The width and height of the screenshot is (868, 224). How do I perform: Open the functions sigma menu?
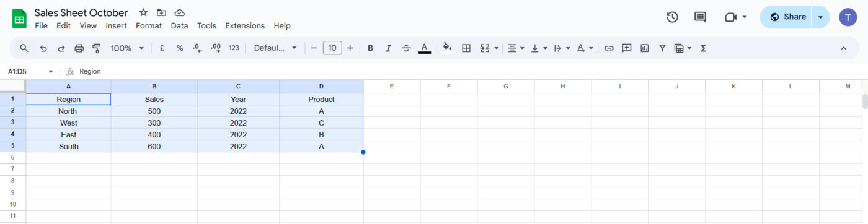coord(703,48)
